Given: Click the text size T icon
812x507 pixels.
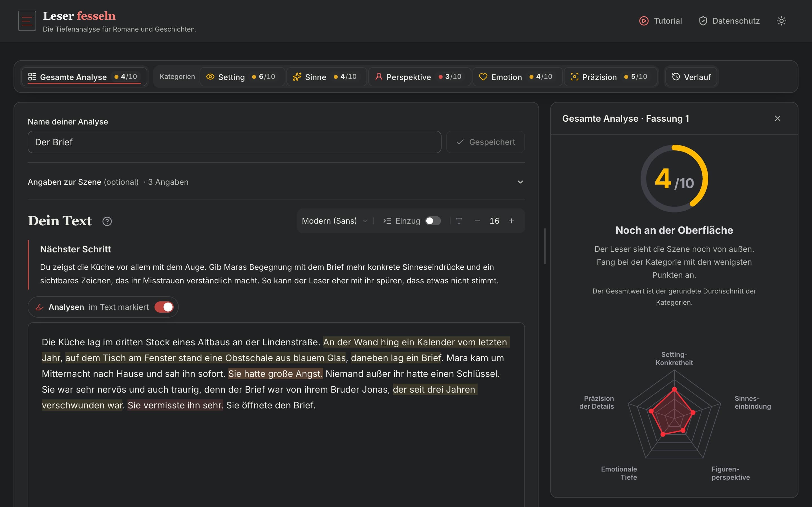Looking at the screenshot, I should point(459,221).
